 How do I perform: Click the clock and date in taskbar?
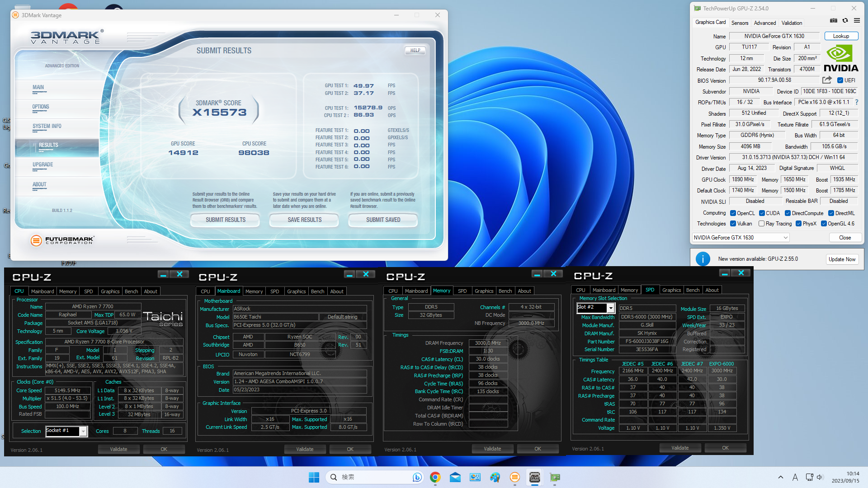845,477
